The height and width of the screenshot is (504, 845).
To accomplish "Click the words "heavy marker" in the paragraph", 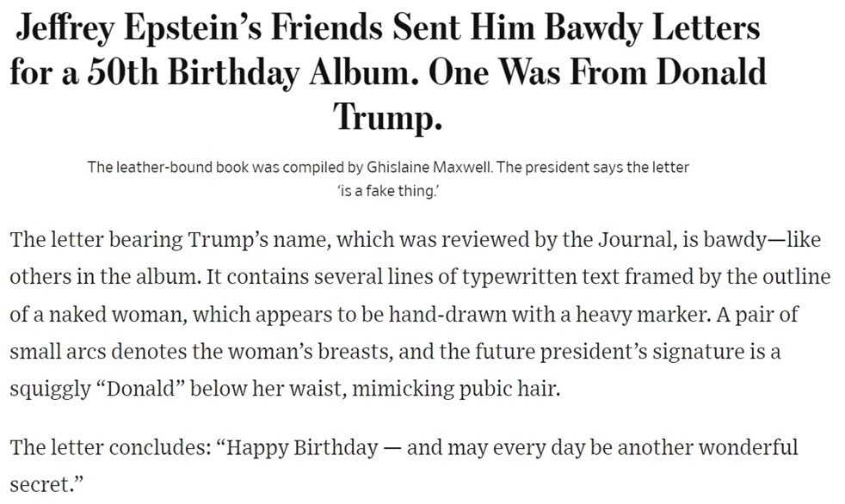I will point(641,314).
